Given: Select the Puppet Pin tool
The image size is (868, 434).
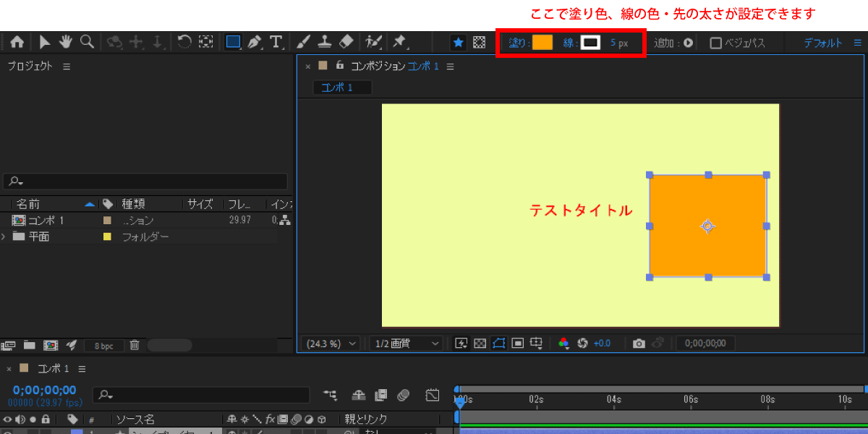Looking at the screenshot, I should (399, 42).
